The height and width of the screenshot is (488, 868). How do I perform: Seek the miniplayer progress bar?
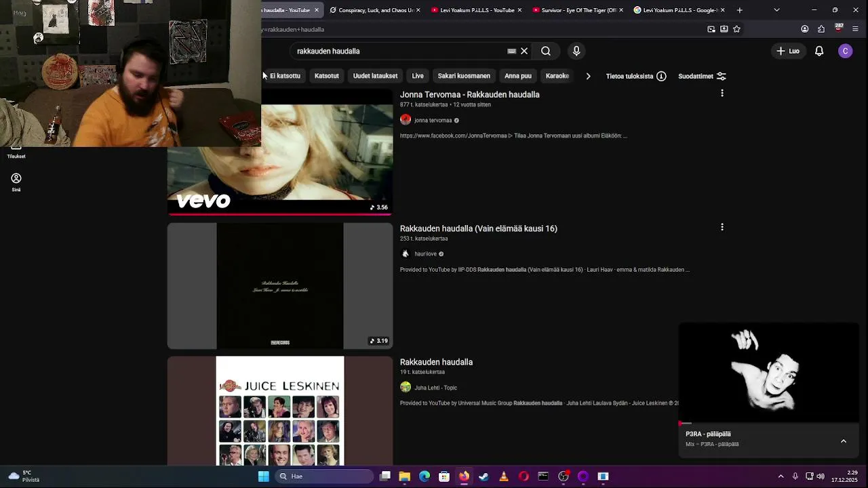(769, 424)
